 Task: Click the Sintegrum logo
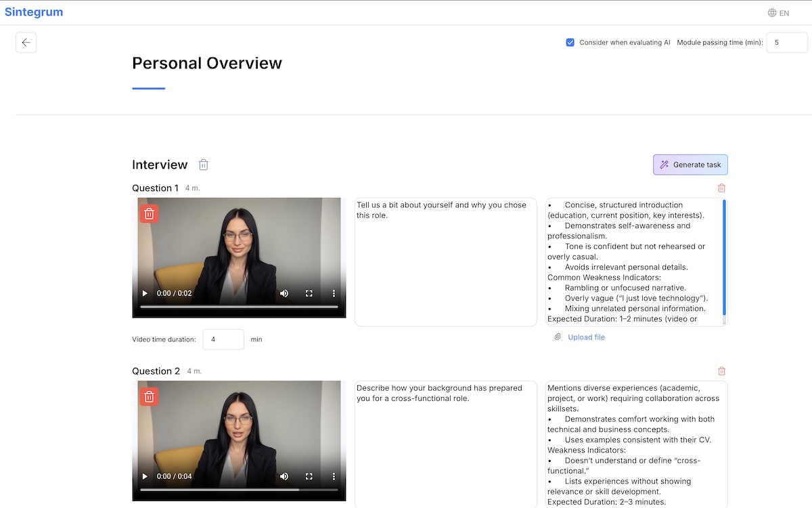tap(34, 12)
